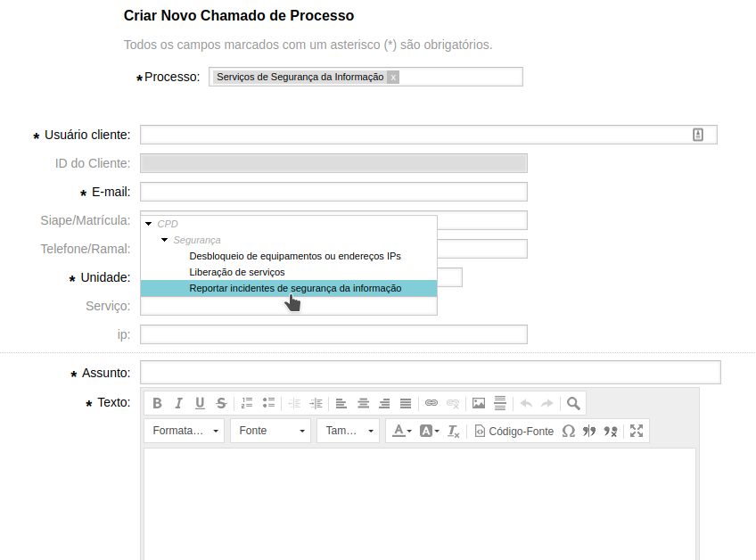This screenshot has width=756, height=560.
Task: Open the Tamanho font size dropdown
Action: [x=348, y=431]
